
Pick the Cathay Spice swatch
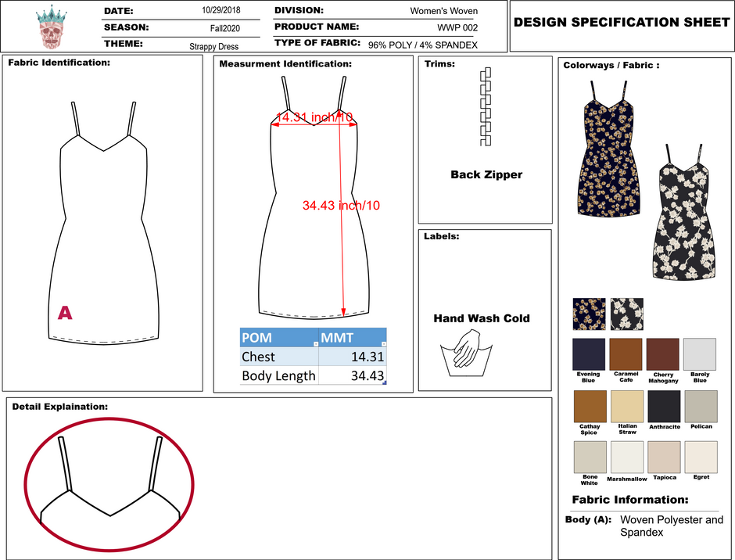point(590,407)
